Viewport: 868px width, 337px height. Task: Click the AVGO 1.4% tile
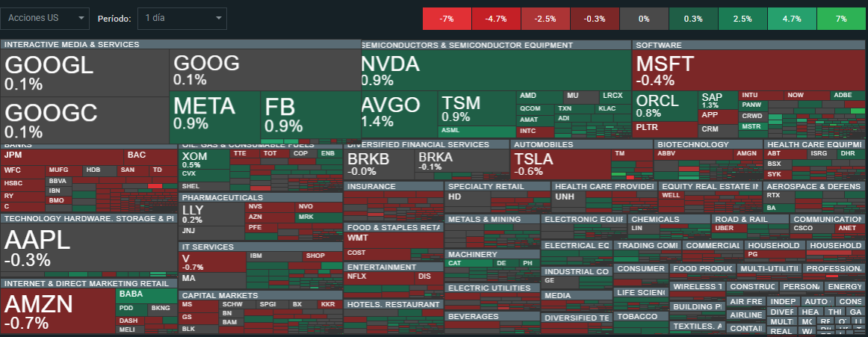click(399, 114)
